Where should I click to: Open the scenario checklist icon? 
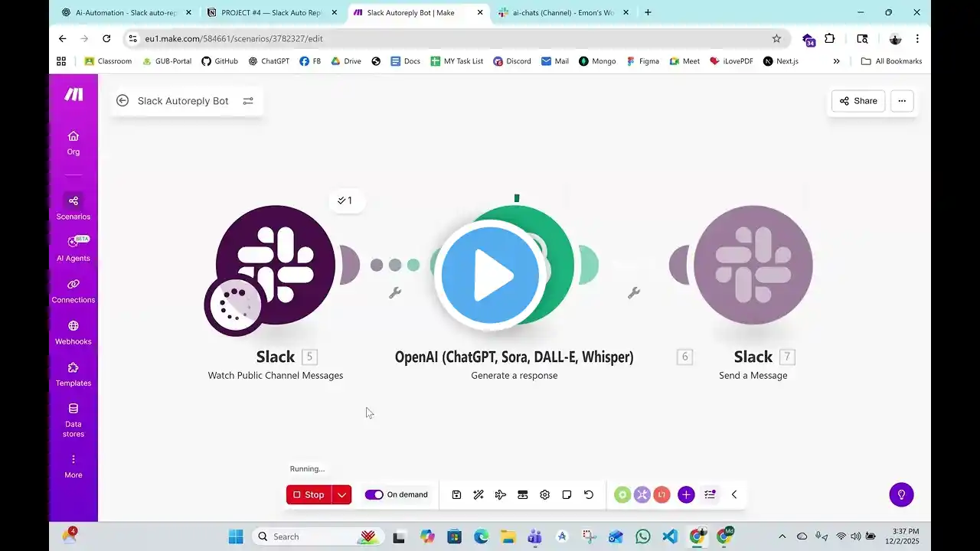[x=710, y=494]
